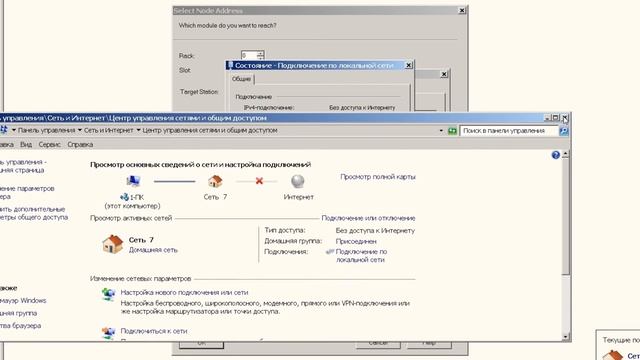Image resolution: width=640 pixels, height=360 pixels.
Task: Click Присоединен homegroup link
Action: coord(356,241)
